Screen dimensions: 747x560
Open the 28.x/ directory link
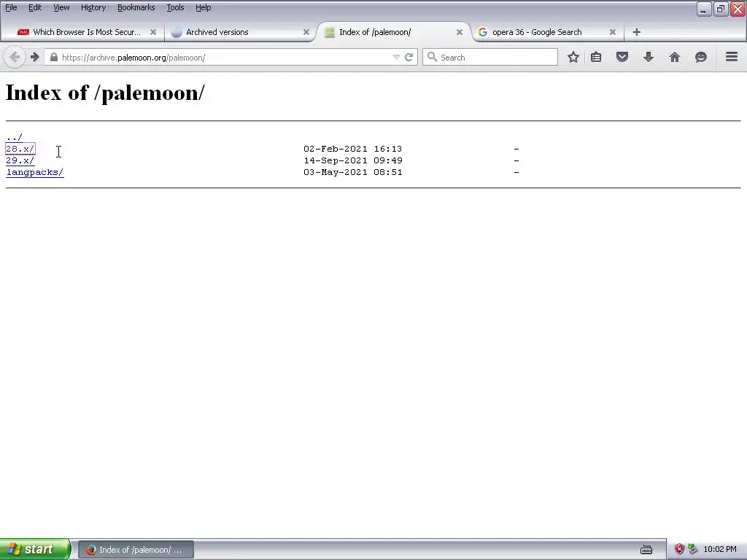20,149
